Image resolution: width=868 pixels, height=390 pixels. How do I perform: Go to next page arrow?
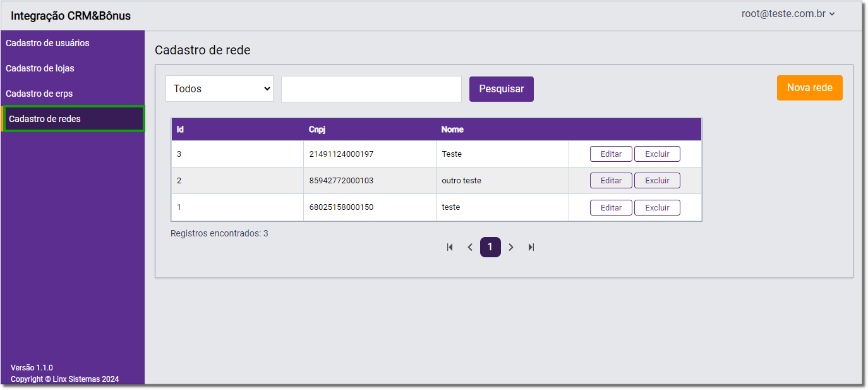(511, 247)
